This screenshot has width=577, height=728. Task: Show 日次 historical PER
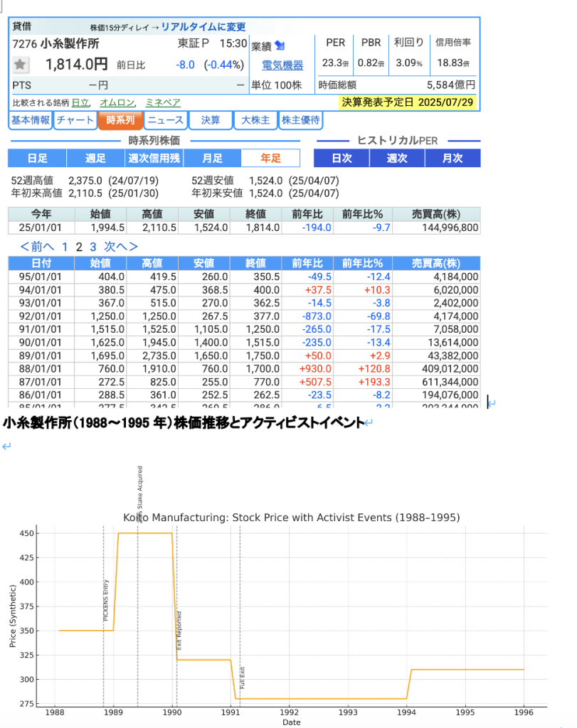(x=342, y=158)
